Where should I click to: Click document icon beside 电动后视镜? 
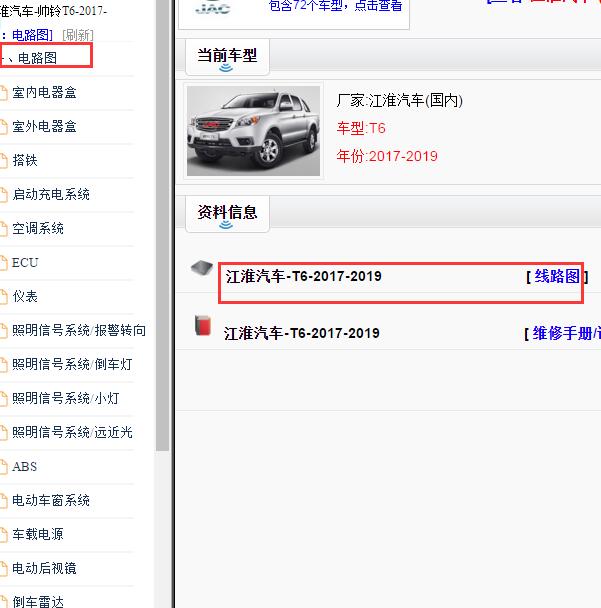[x=3, y=569]
